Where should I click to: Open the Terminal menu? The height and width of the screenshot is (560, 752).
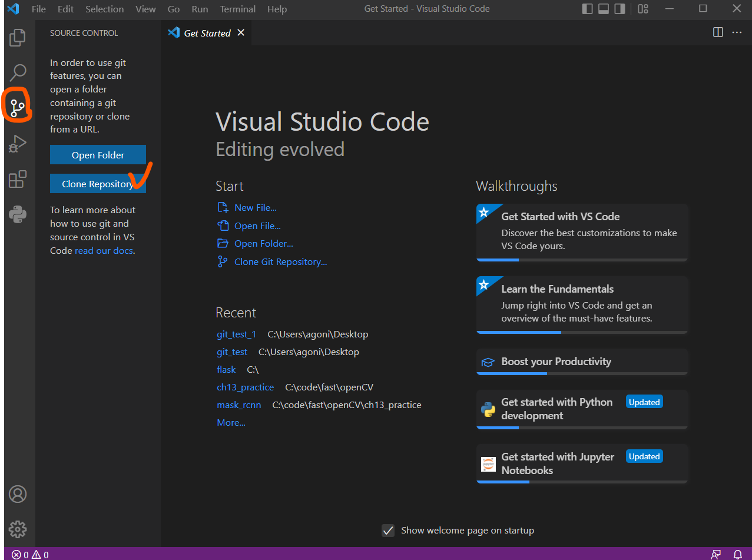point(237,9)
